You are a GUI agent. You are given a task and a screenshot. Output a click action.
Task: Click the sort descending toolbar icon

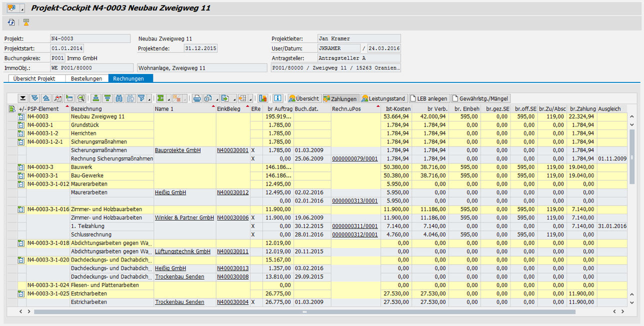coord(107,98)
